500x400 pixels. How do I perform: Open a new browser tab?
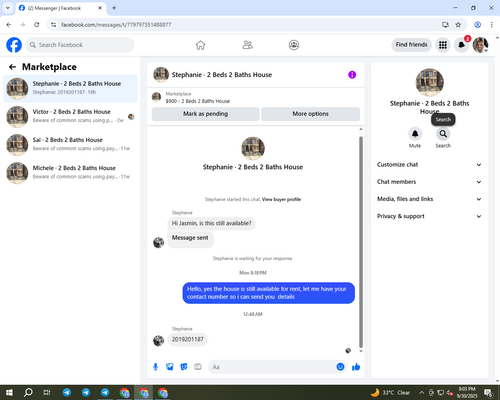114,8
